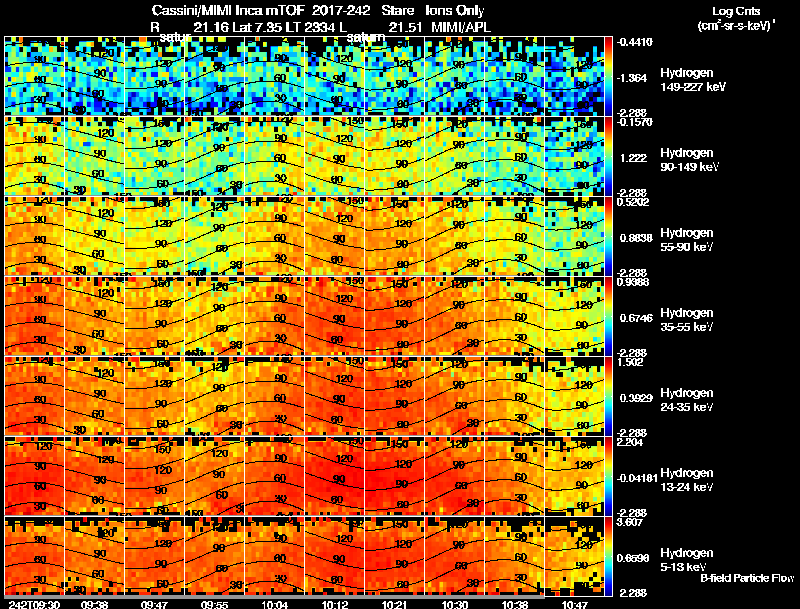Click the Log Cnts units header
This screenshot has width=800, height=609.
(736, 18)
